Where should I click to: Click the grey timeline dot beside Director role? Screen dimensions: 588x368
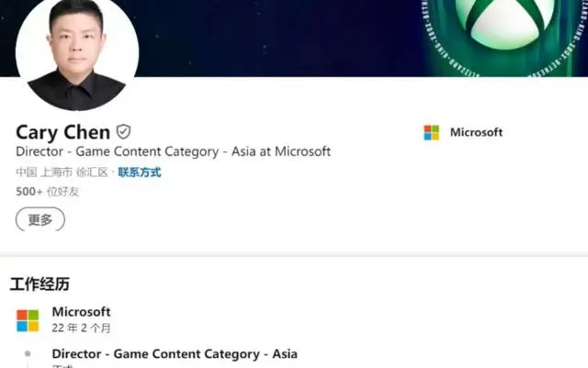click(28, 353)
